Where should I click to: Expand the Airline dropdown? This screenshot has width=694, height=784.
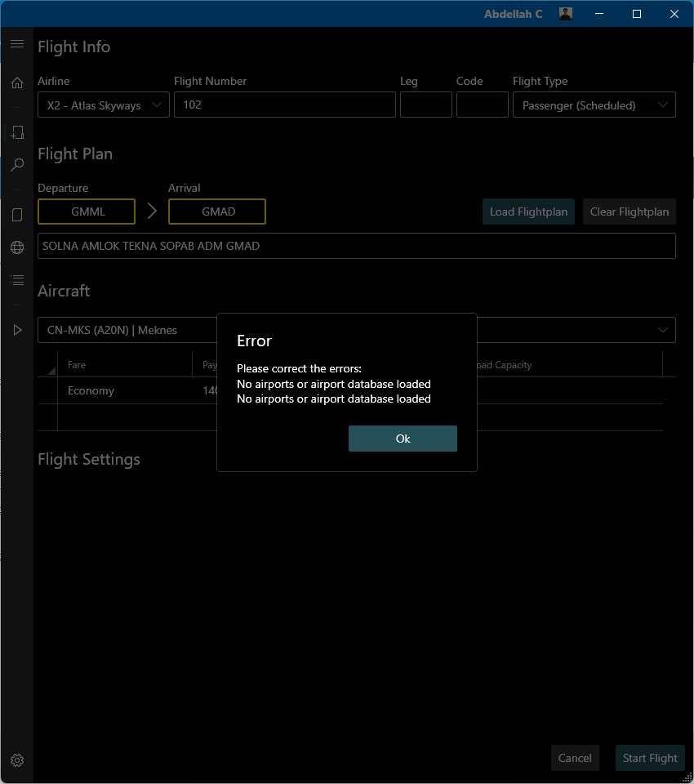coord(103,105)
